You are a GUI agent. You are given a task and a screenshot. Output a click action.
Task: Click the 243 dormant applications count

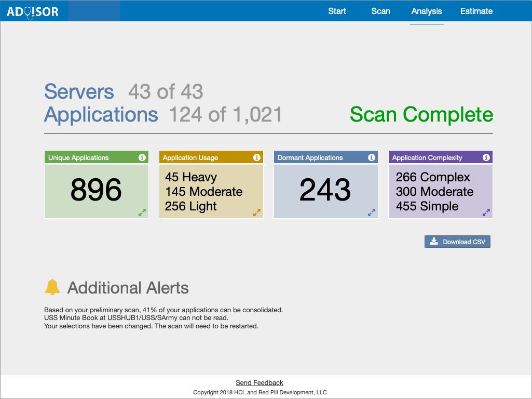325,190
